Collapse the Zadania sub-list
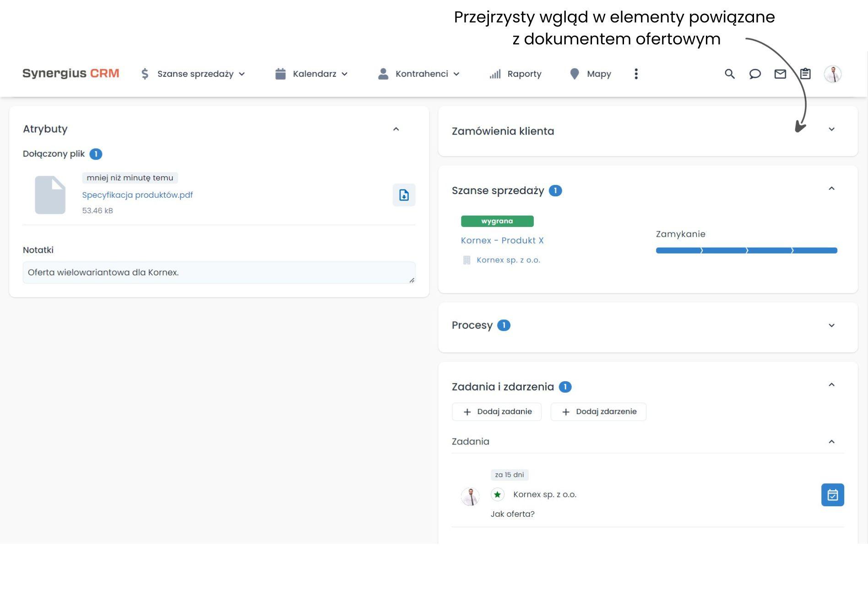The width and height of the screenshot is (868, 595). pos(831,442)
